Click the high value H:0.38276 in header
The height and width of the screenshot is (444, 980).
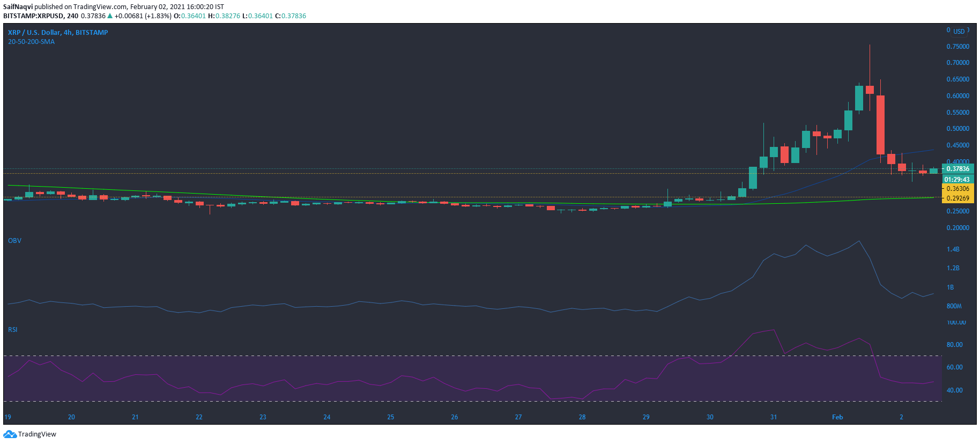224,16
